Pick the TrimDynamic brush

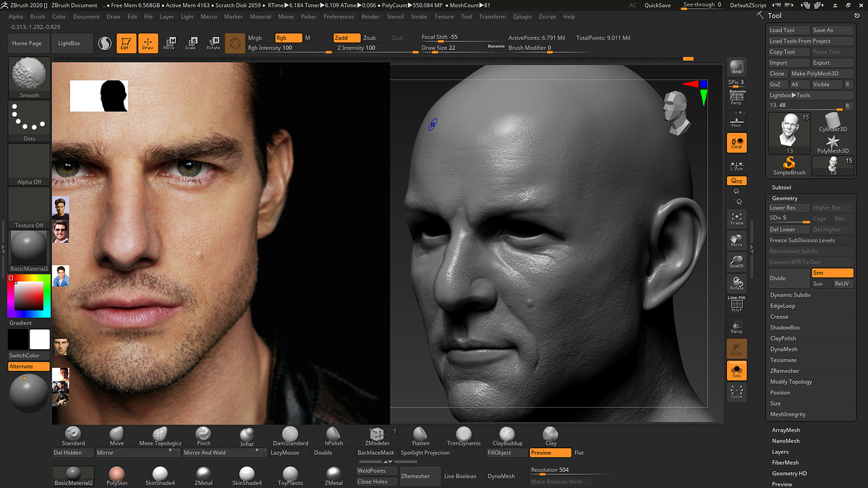tap(464, 435)
